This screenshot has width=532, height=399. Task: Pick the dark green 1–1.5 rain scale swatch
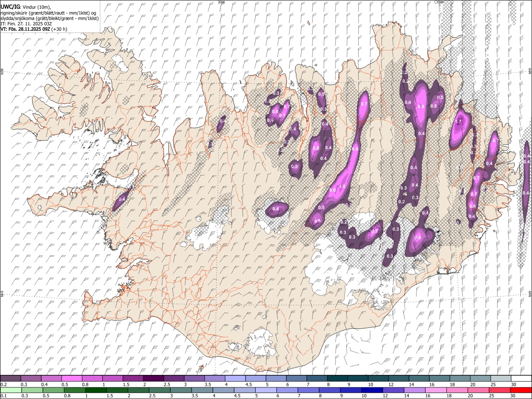(x=96, y=390)
